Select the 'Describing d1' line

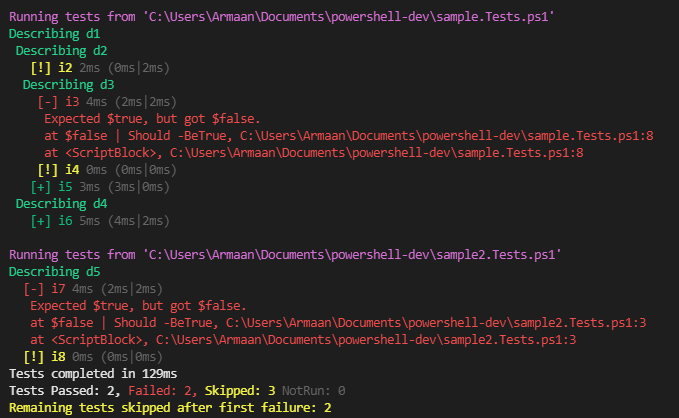click(x=55, y=34)
